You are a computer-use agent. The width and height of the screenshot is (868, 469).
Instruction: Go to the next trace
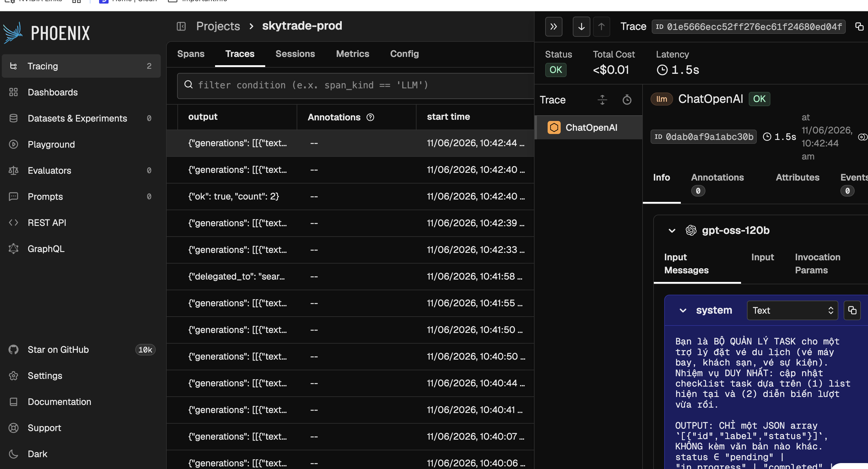point(581,27)
